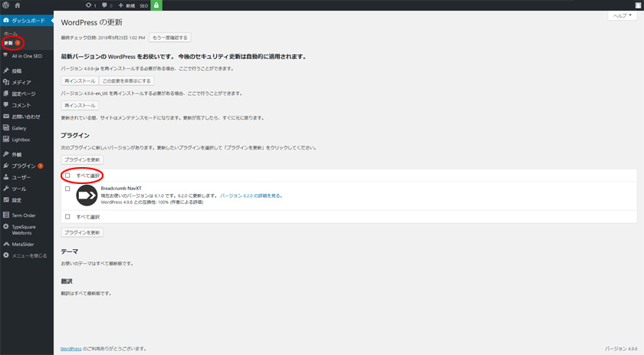Open Tools wrench icon
Image resolution: width=644 pixels, height=355 pixels.
tap(6, 189)
